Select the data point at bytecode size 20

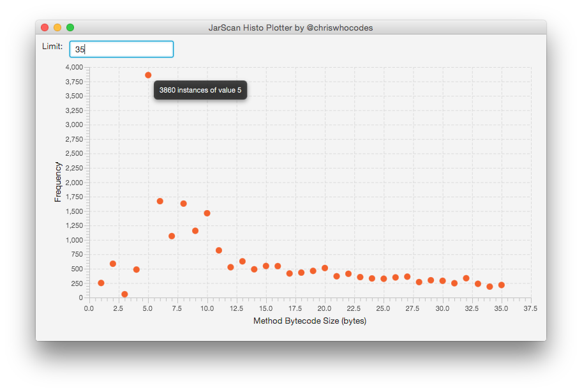[325, 268]
